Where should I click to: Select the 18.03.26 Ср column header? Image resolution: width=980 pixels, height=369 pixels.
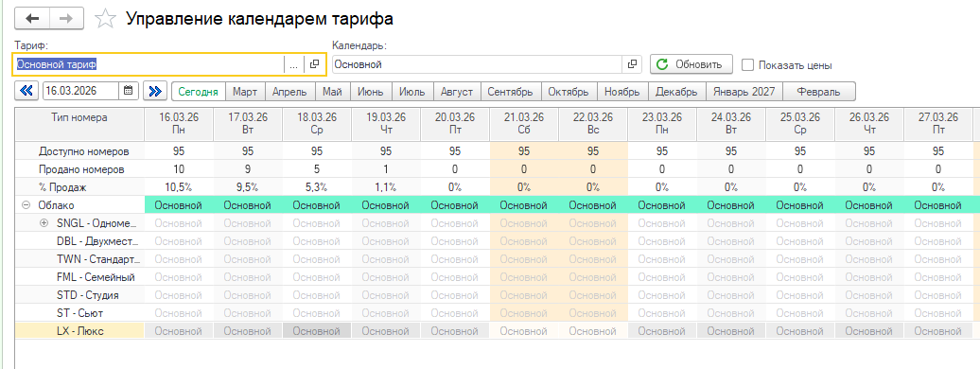coord(317,124)
